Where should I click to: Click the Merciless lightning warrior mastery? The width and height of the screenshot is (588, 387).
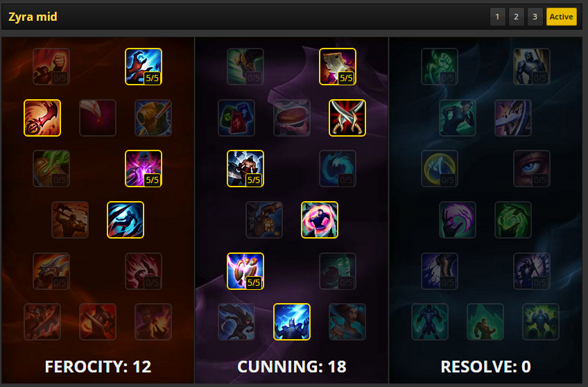click(x=245, y=169)
